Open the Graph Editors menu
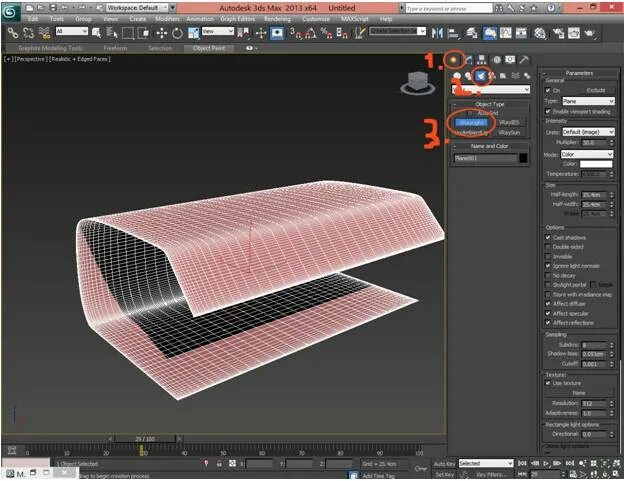This screenshot has height=481, width=624. point(238,19)
